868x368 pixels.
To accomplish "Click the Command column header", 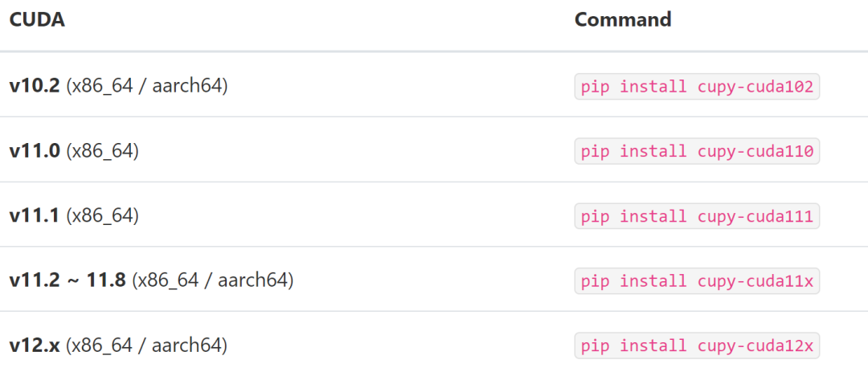I will [x=623, y=20].
